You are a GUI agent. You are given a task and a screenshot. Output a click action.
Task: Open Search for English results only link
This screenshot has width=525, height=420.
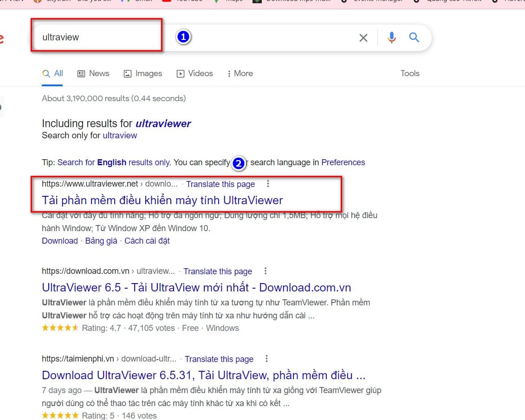[114, 162]
